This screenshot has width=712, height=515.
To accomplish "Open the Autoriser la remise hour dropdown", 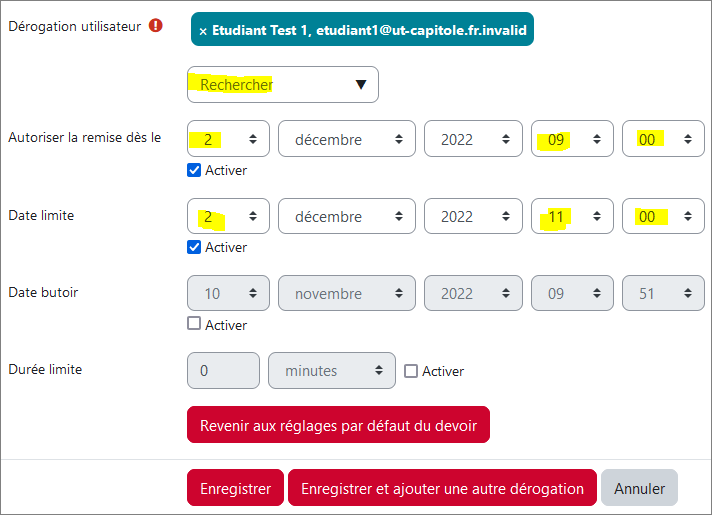I will tap(572, 140).
